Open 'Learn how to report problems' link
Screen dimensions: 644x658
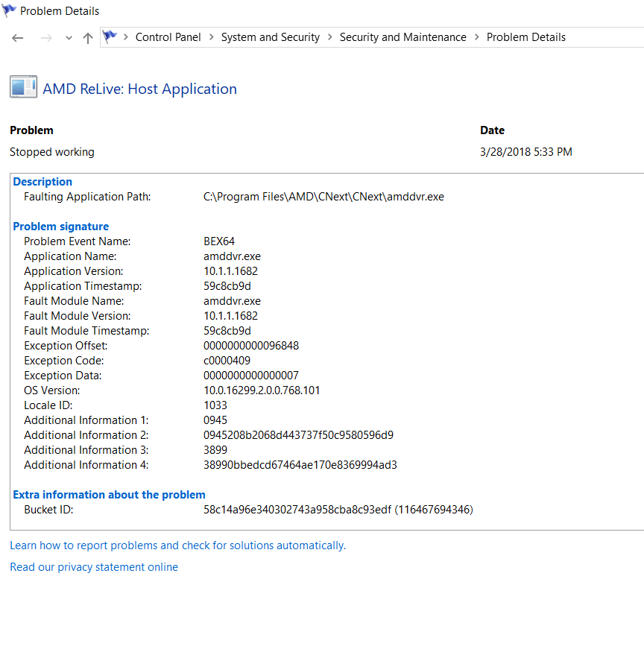click(177, 545)
